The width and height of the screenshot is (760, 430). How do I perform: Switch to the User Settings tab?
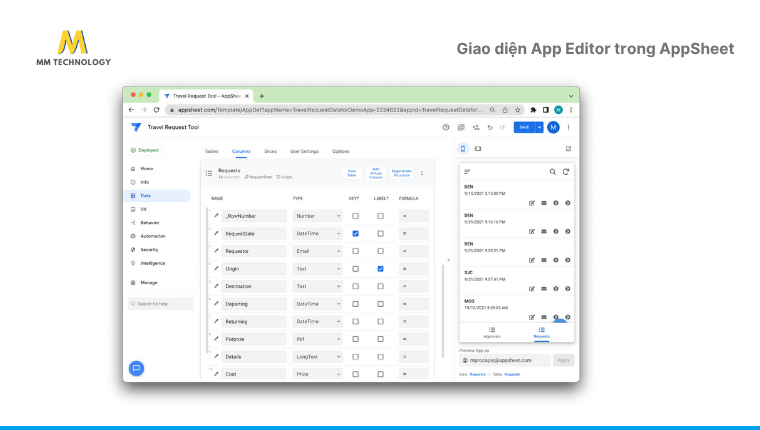[x=304, y=151]
